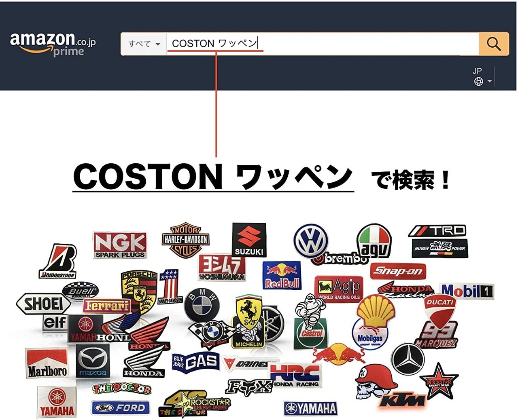Screen dimensions: 518x420
Task: Select the Fox racing patch
Action: coord(249,387)
